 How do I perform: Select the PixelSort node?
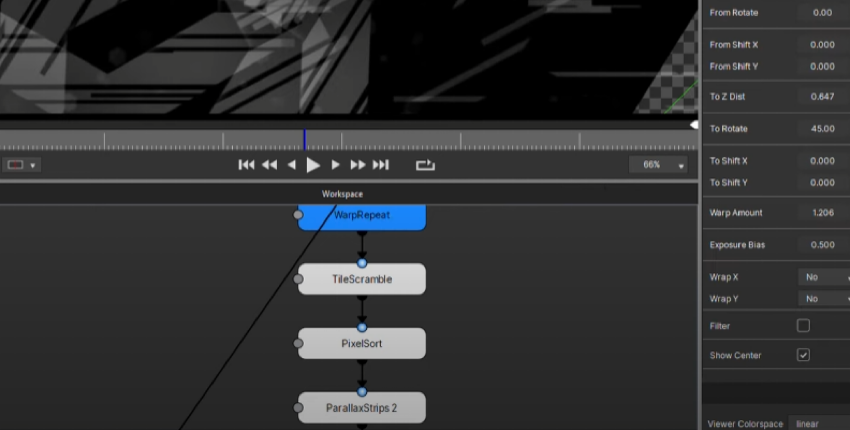point(362,343)
